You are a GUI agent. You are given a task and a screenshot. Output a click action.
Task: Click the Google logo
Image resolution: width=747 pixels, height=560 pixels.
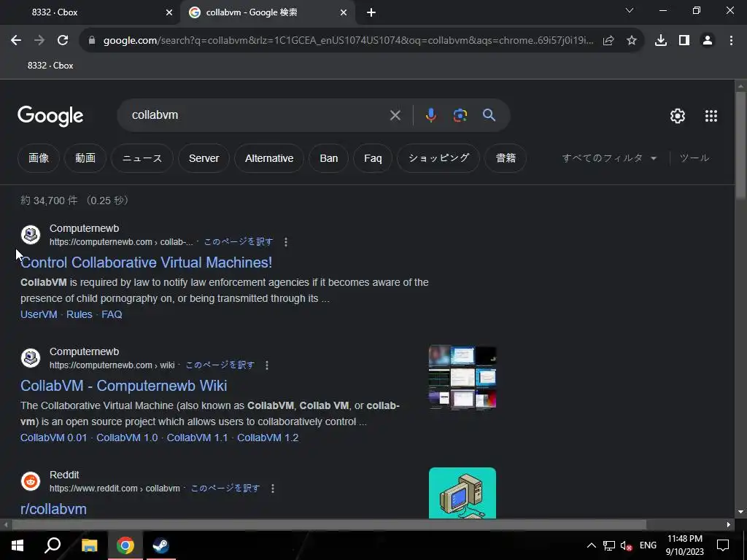tap(50, 116)
